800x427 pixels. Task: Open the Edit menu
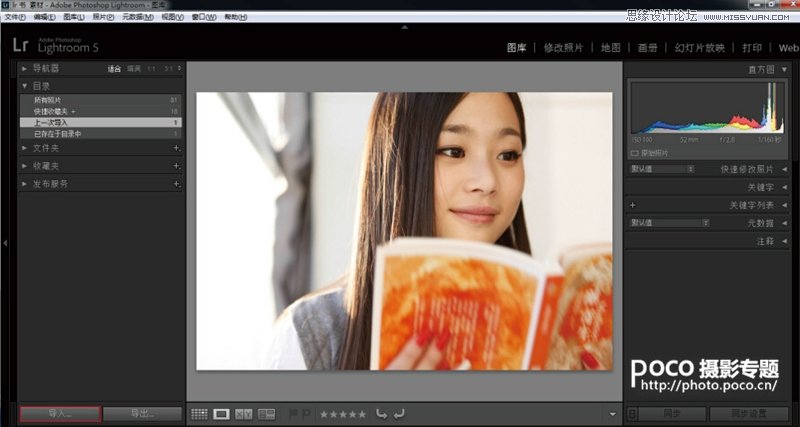pos(44,17)
